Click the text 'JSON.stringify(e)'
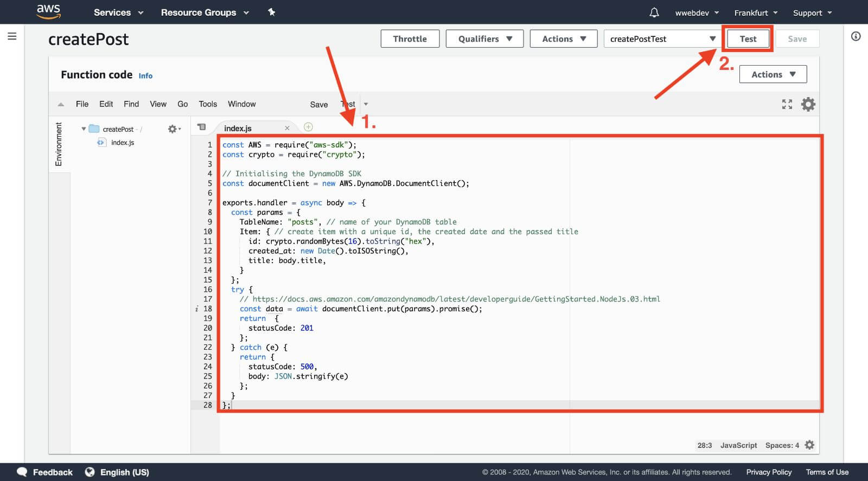Viewport: 868px width, 481px height. point(311,376)
